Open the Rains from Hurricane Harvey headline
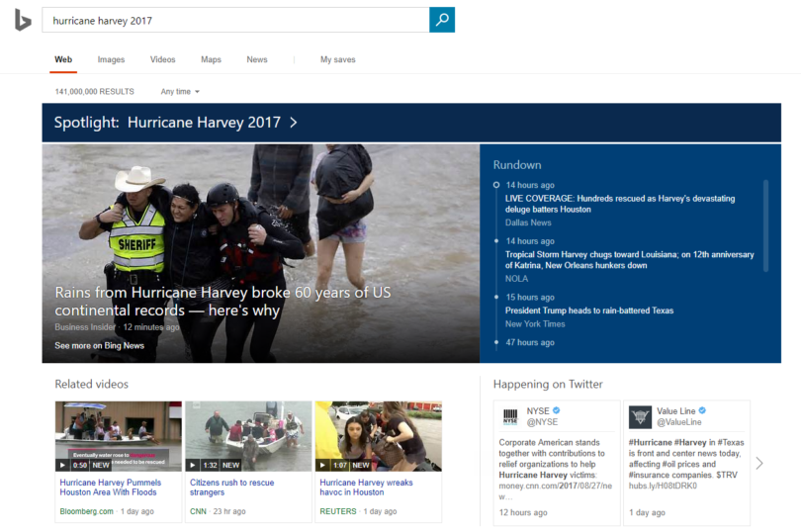 tap(222, 302)
